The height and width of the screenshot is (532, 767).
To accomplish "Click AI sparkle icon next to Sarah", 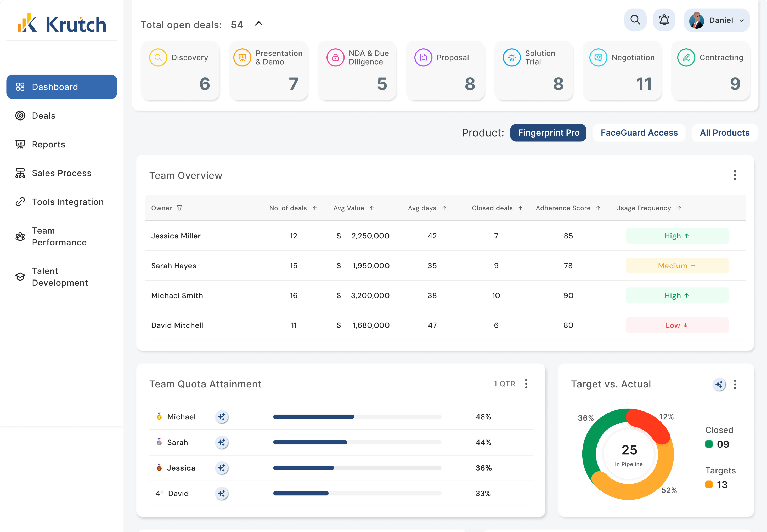I will pos(222,442).
